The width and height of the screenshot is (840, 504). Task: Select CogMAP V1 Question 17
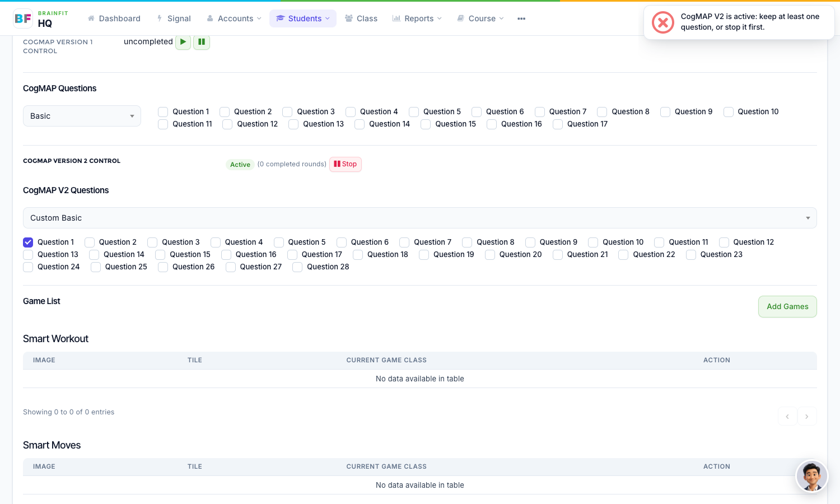click(x=558, y=124)
